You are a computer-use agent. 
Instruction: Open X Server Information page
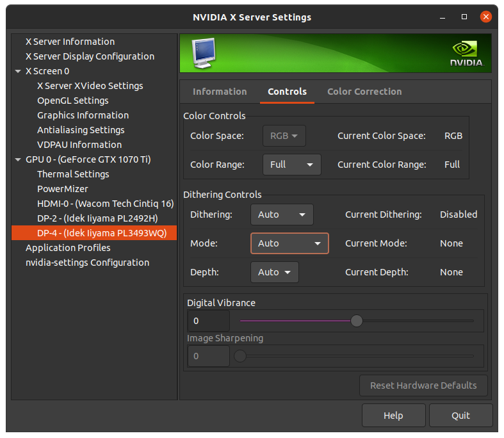click(x=70, y=42)
